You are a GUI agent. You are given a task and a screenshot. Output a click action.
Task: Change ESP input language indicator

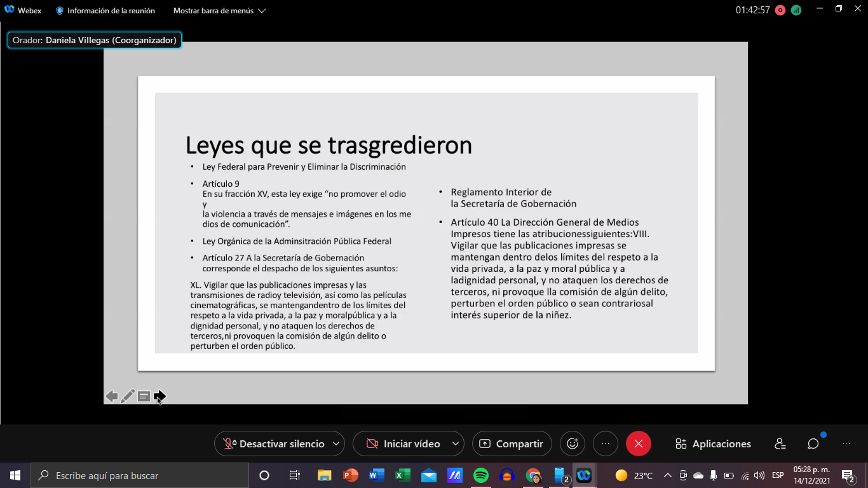[778, 475]
